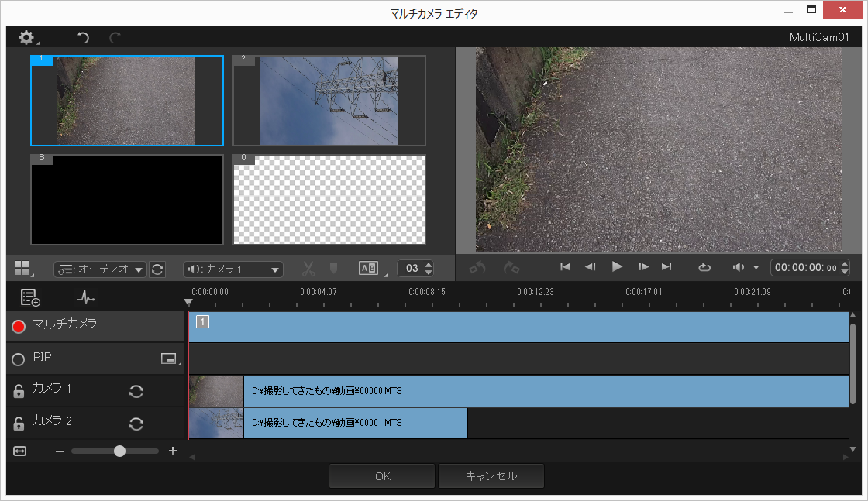Open PIP layout options icon

pyautogui.click(x=169, y=359)
